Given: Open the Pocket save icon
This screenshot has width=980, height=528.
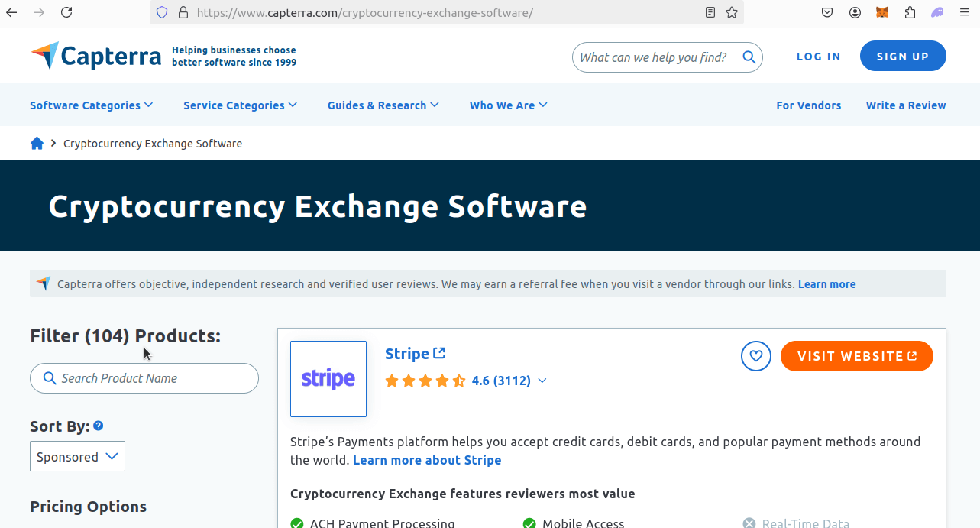Looking at the screenshot, I should pyautogui.click(x=827, y=12).
